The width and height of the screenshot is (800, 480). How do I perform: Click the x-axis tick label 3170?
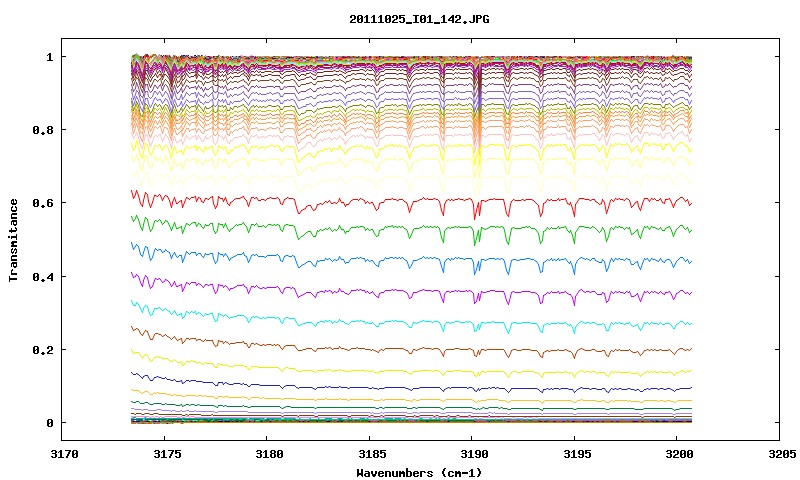pos(65,454)
